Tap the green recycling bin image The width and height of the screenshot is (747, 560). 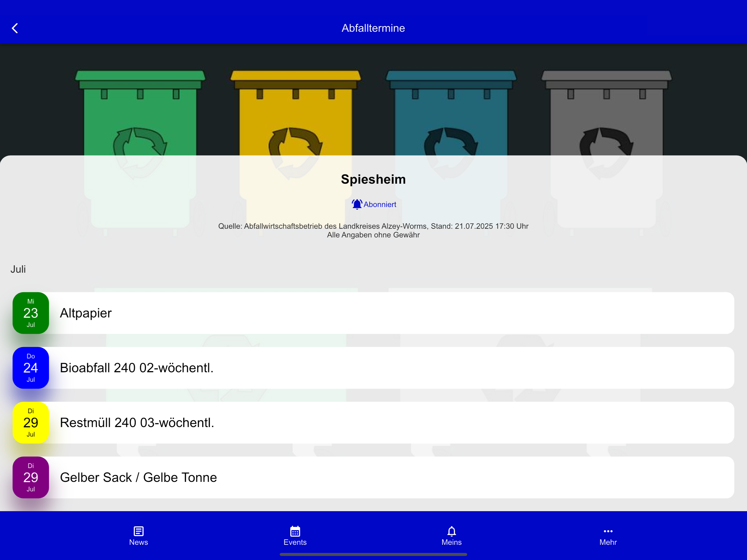pyautogui.click(x=140, y=113)
